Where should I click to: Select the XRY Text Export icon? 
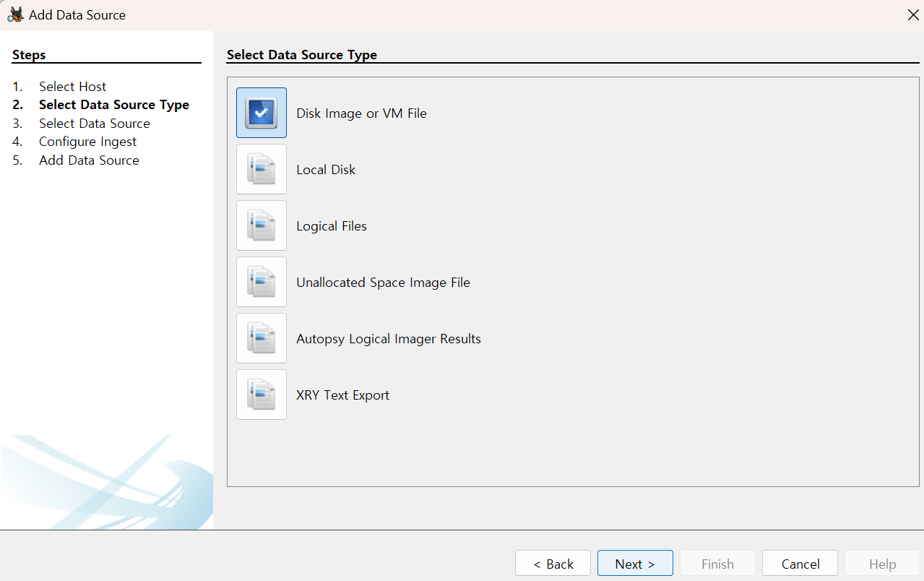(x=262, y=395)
